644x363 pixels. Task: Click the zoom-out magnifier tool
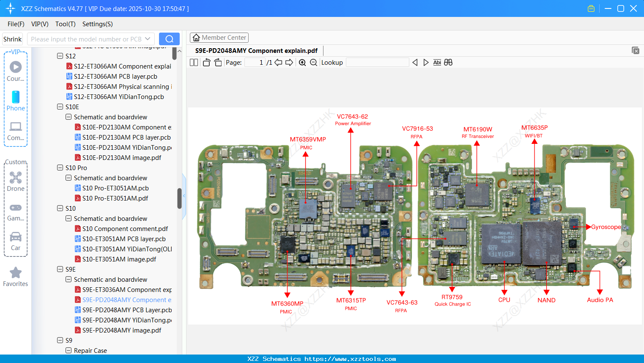coord(313,62)
